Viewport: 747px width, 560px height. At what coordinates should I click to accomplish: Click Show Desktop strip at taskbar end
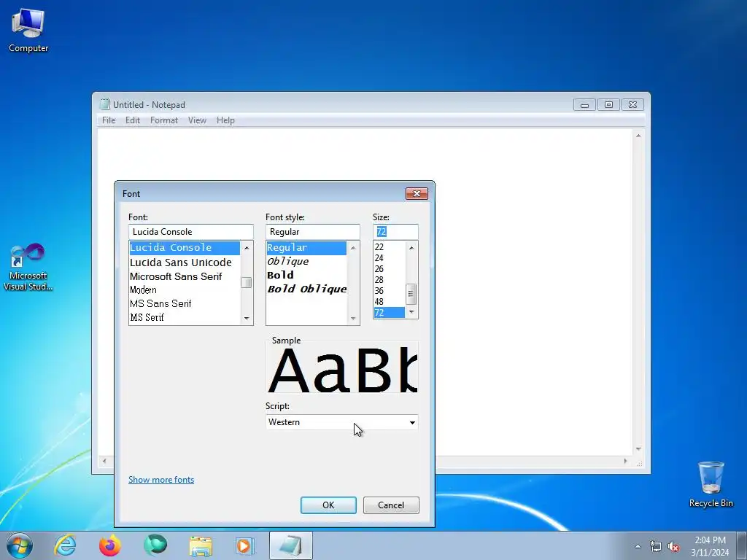pyautogui.click(x=741, y=545)
